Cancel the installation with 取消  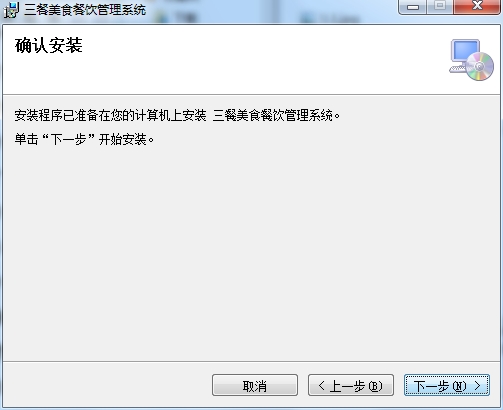coord(255,385)
